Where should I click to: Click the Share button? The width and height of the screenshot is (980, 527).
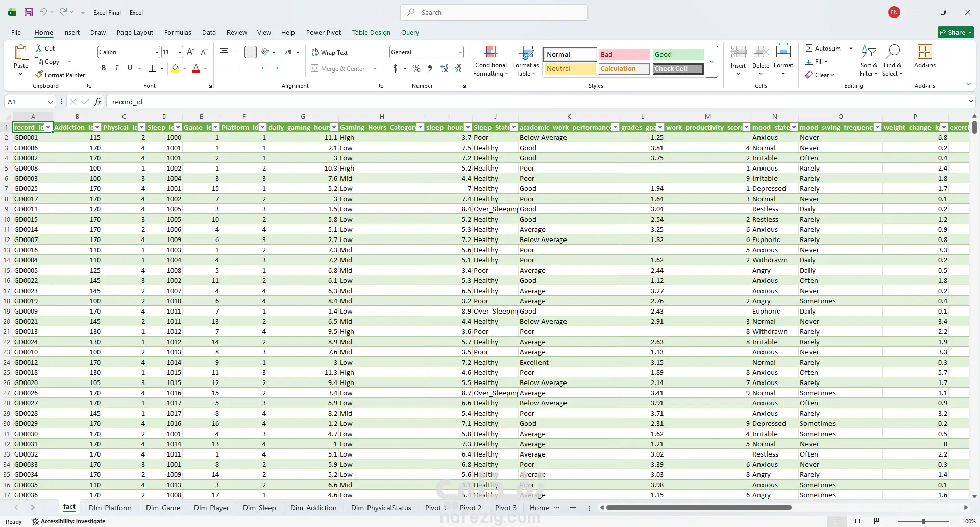pos(956,32)
